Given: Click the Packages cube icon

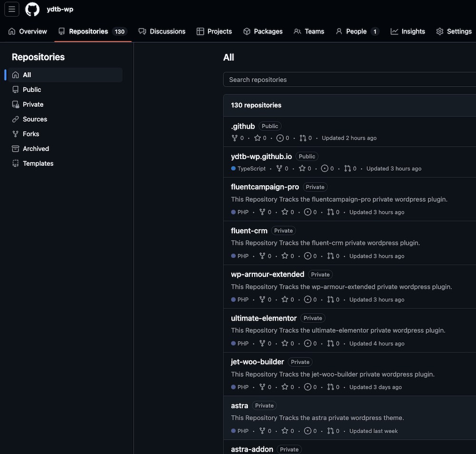Looking at the screenshot, I should [x=247, y=31].
